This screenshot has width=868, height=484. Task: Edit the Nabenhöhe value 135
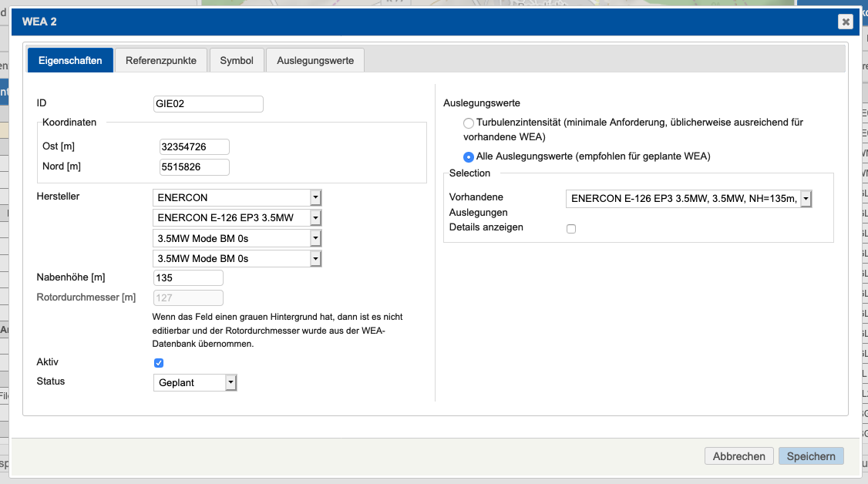[188, 277]
